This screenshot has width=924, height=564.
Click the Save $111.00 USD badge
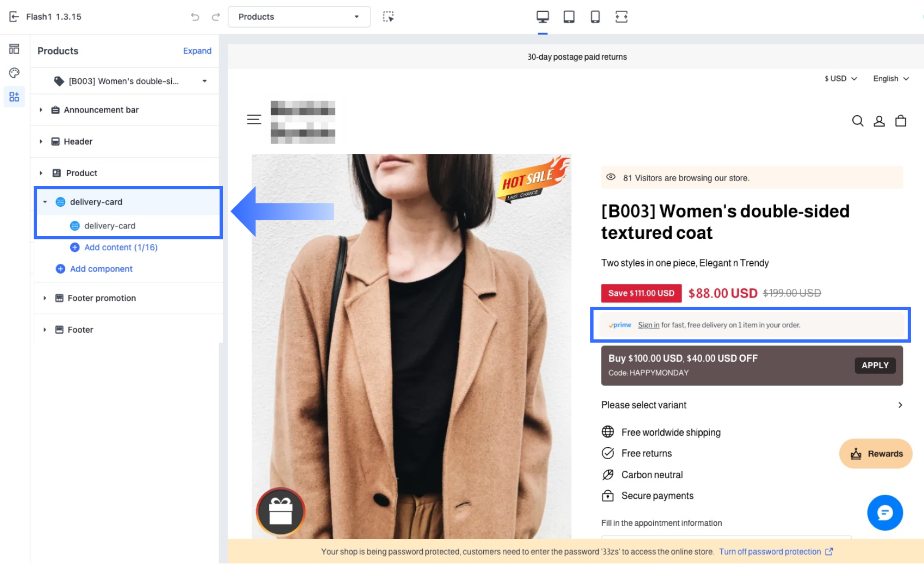pyautogui.click(x=641, y=293)
